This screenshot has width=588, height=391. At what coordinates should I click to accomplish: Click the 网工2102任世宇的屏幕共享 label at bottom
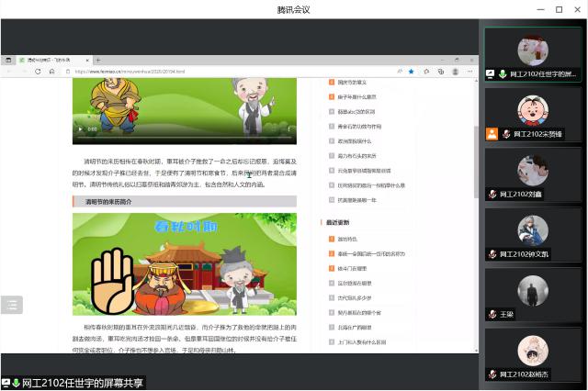(83, 383)
